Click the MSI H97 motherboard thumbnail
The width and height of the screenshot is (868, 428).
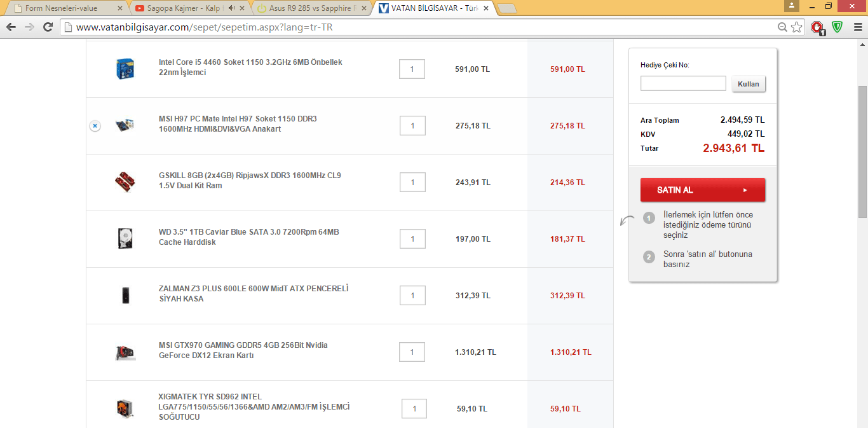[x=125, y=125]
